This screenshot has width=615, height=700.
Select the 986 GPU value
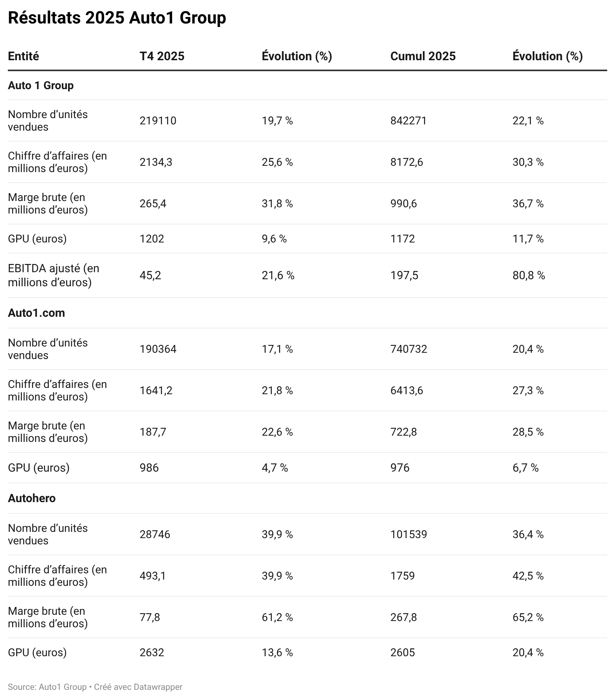(149, 468)
